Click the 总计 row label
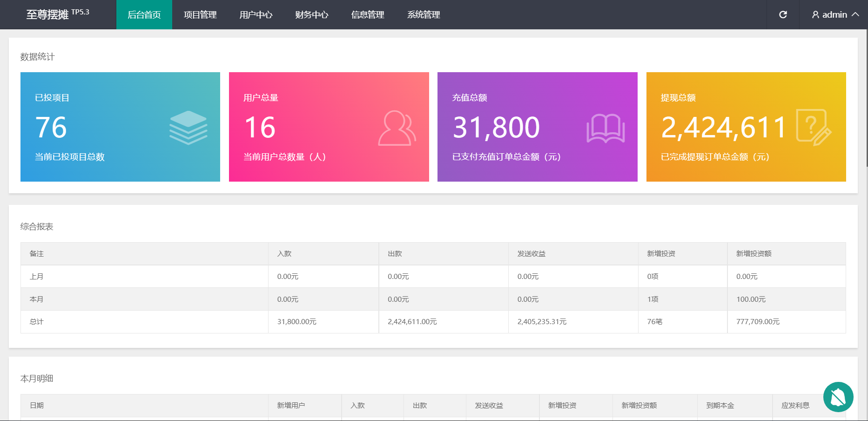The image size is (868, 421). pyautogui.click(x=37, y=322)
